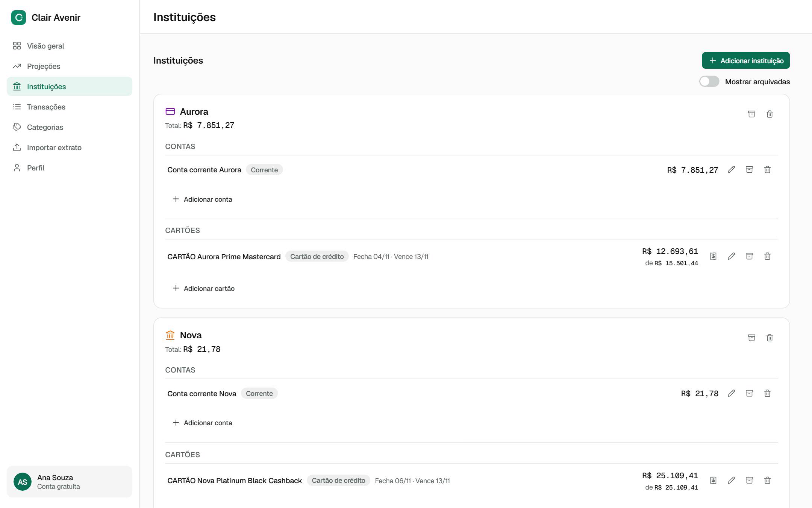
Task: Add an account under Nova
Action: (x=202, y=423)
